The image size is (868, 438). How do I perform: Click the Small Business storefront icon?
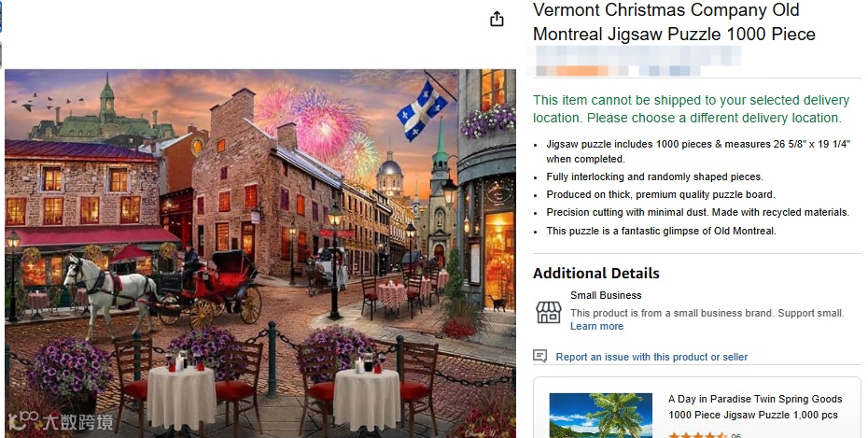point(548,312)
